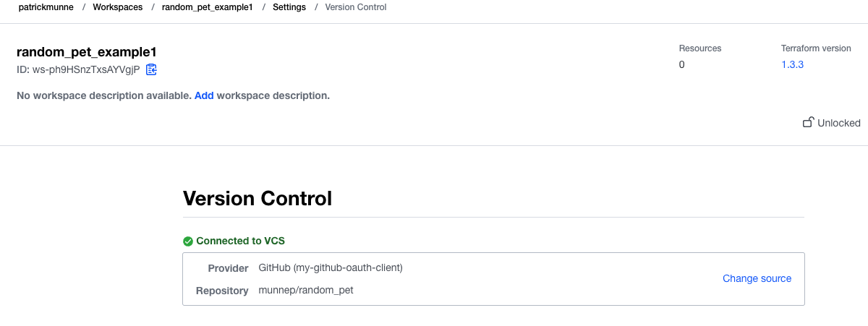Viewport: 868px width, 326px height.
Task: Click the munnep/random_pet repository name
Action: tap(306, 291)
